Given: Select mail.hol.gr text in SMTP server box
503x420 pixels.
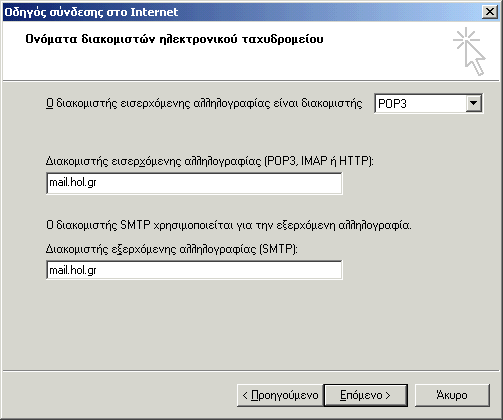Looking at the screenshot, I should (x=73, y=270).
